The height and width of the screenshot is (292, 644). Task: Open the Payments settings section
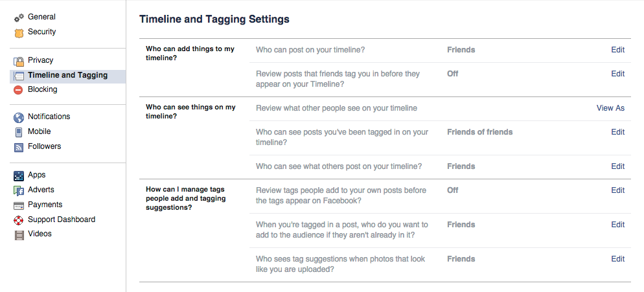pos(45,205)
